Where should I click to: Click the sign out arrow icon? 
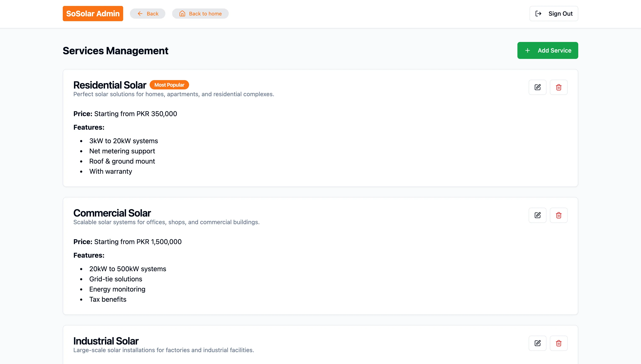(538, 14)
